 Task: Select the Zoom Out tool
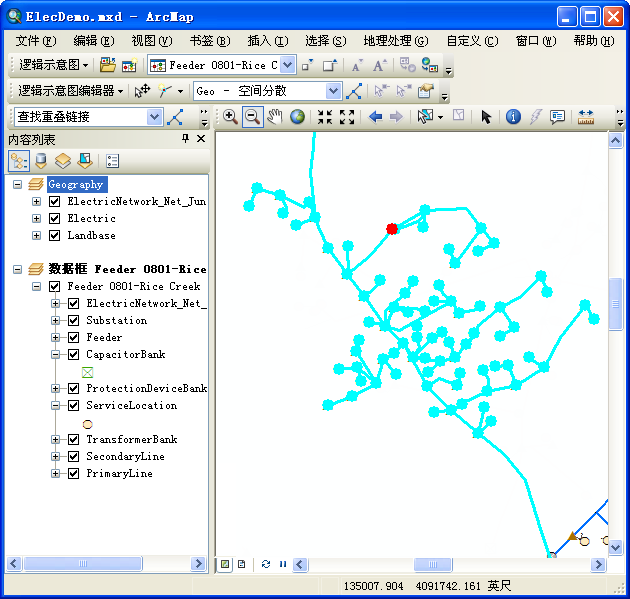252,117
